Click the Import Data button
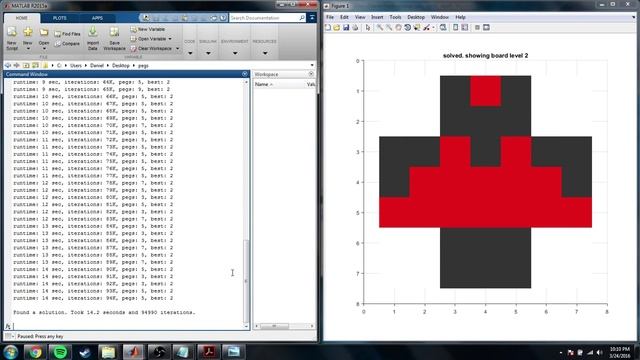The height and width of the screenshot is (360, 640). click(x=93, y=38)
